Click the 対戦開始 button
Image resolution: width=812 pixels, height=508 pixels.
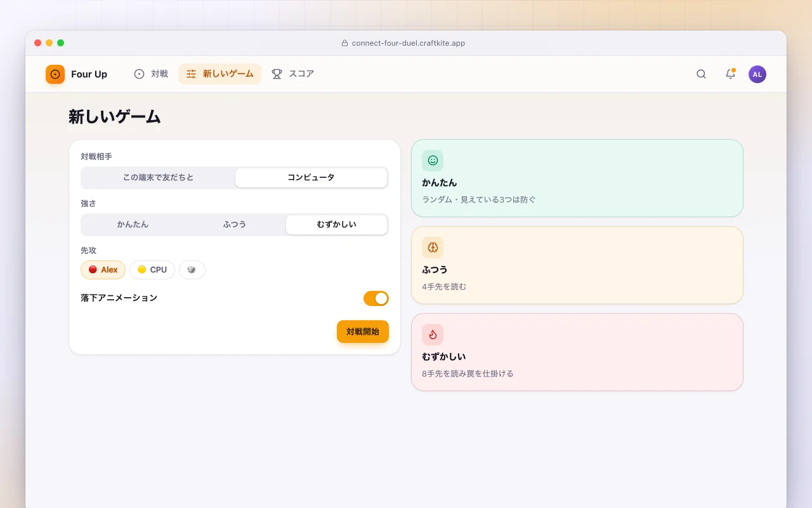coord(363,331)
